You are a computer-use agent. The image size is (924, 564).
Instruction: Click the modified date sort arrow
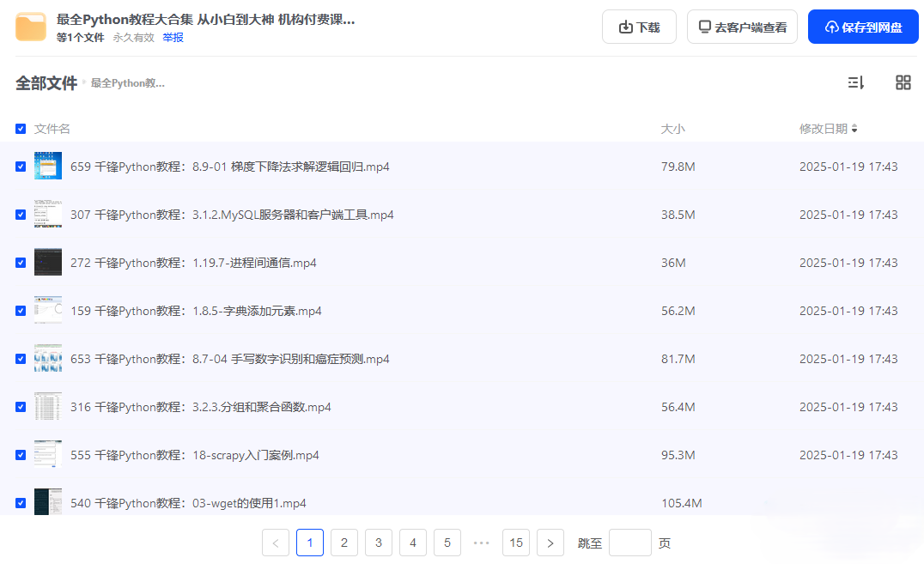click(x=854, y=129)
